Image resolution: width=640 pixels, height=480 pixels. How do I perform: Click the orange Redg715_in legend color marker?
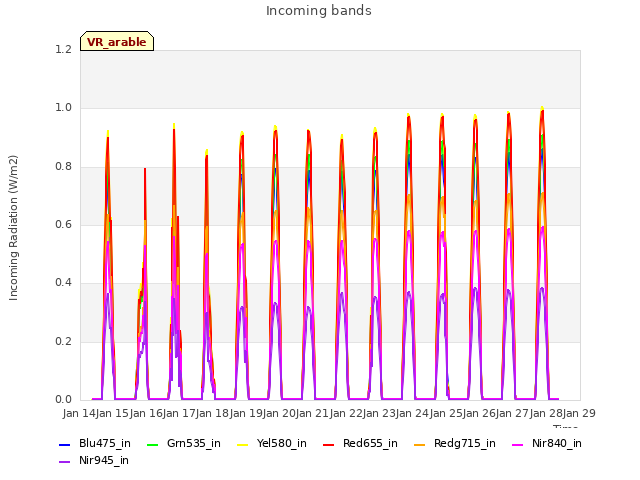coord(419,444)
